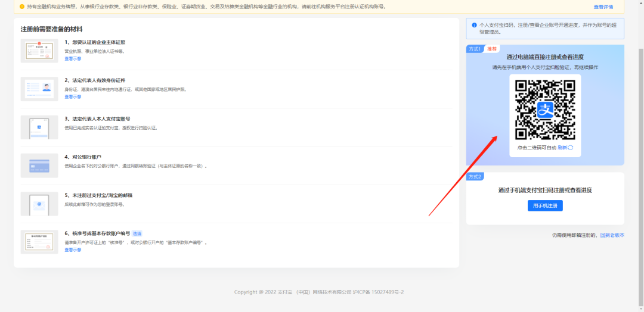Image resolution: width=644 pixels, height=312 pixels.
Task: Click heading 6、核准号或基本存款账户编号
Action: click(97, 233)
